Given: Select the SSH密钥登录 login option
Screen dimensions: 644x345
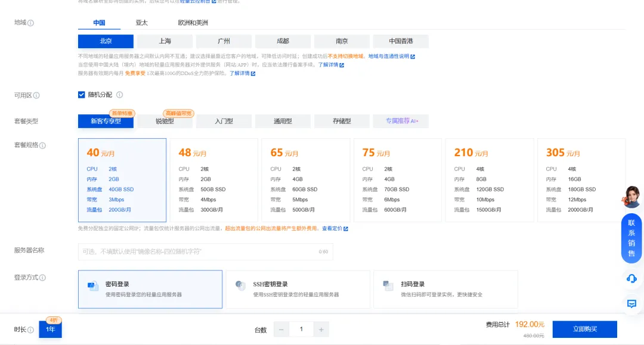Looking at the screenshot, I should pyautogui.click(x=298, y=289).
